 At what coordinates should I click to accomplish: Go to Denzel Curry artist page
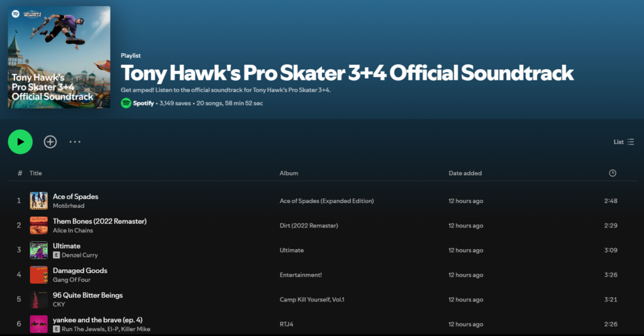pos(80,255)
